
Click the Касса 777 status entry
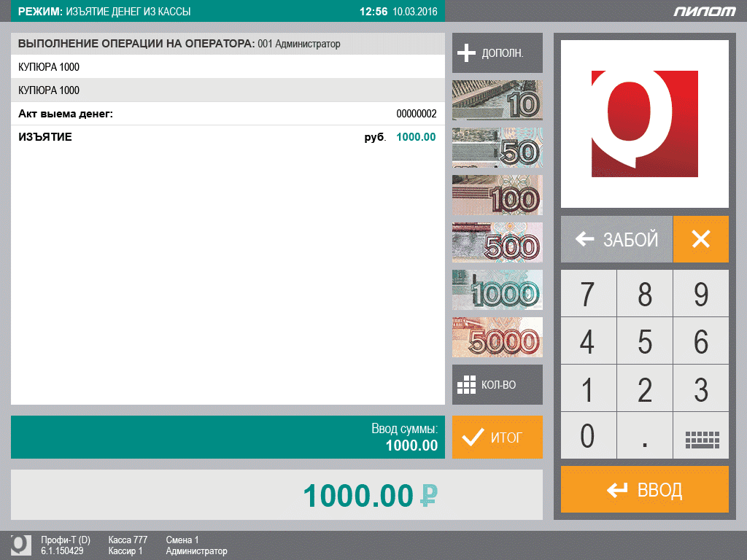tap(128, 540)
